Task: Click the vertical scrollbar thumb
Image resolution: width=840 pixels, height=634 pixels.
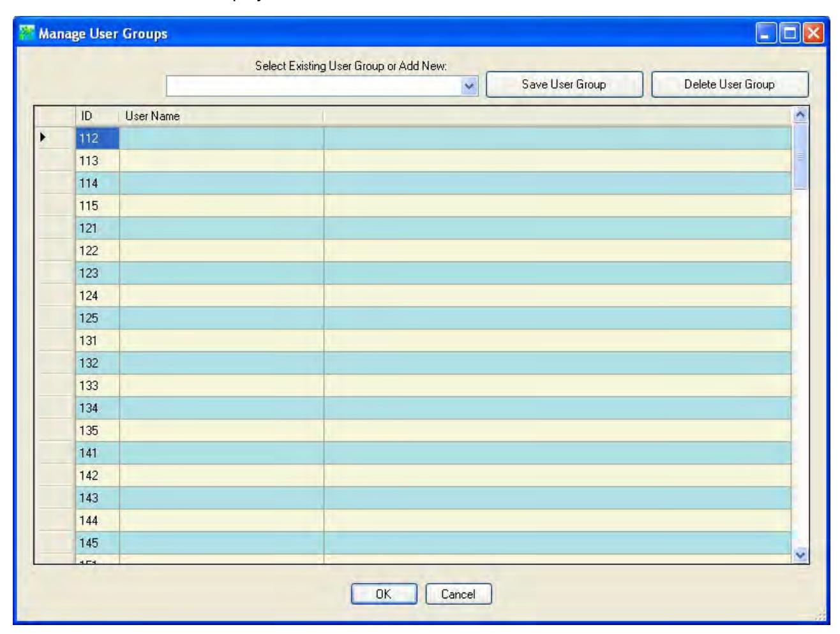Action: [800, 156]
